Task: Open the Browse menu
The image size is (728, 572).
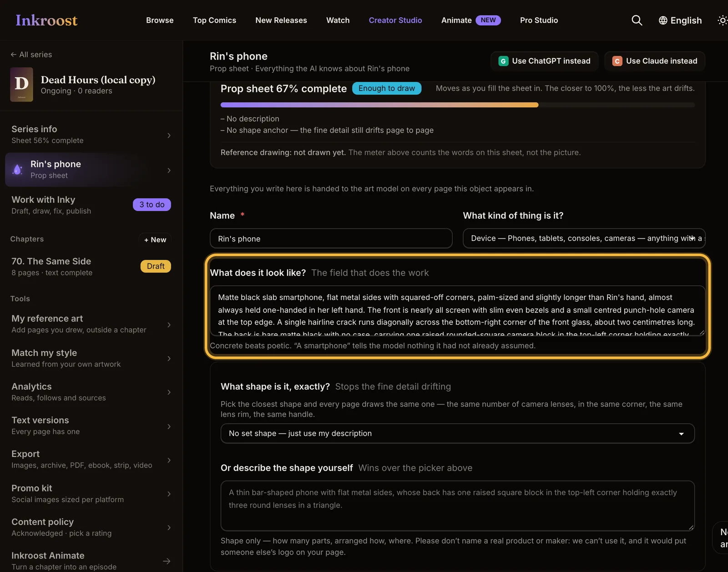Action: point(160,20)
